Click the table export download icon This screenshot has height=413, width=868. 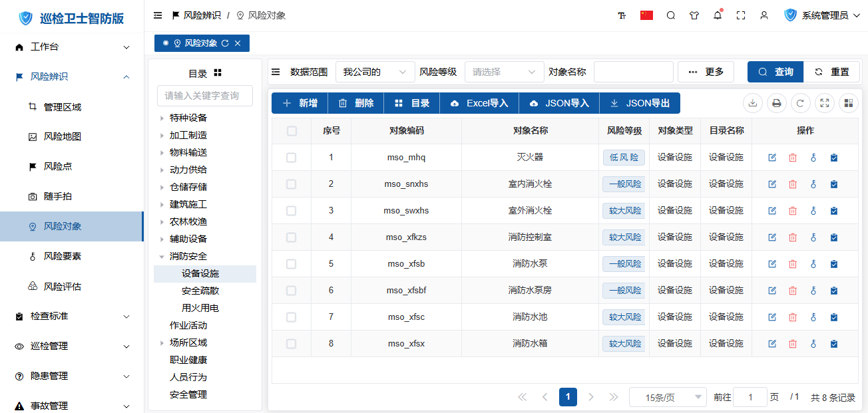pos(753,103)
